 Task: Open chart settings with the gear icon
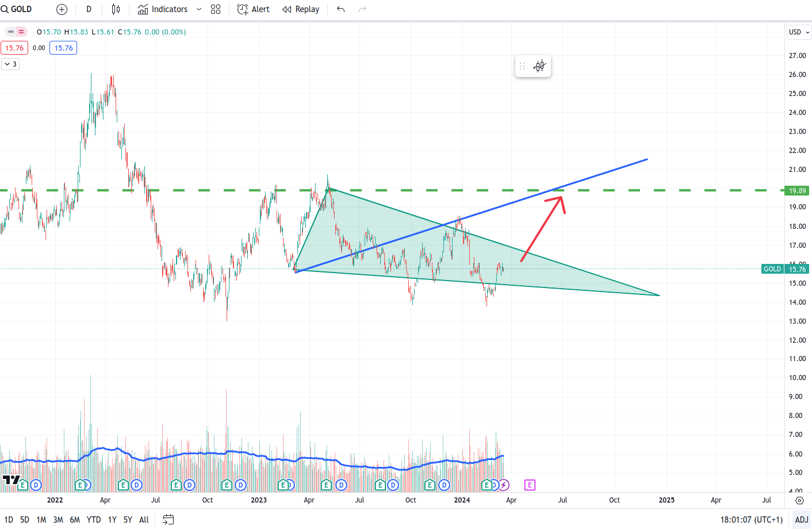point(799,501)
